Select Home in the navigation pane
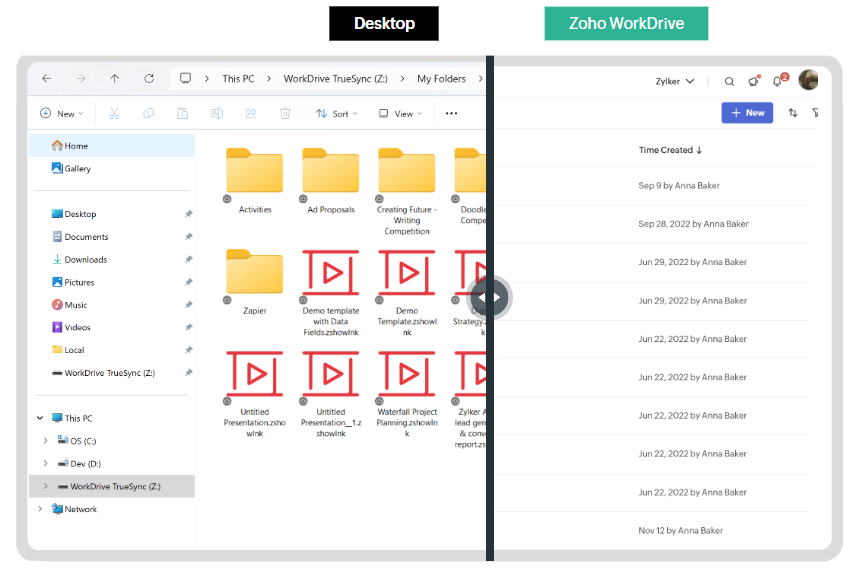 112,145
